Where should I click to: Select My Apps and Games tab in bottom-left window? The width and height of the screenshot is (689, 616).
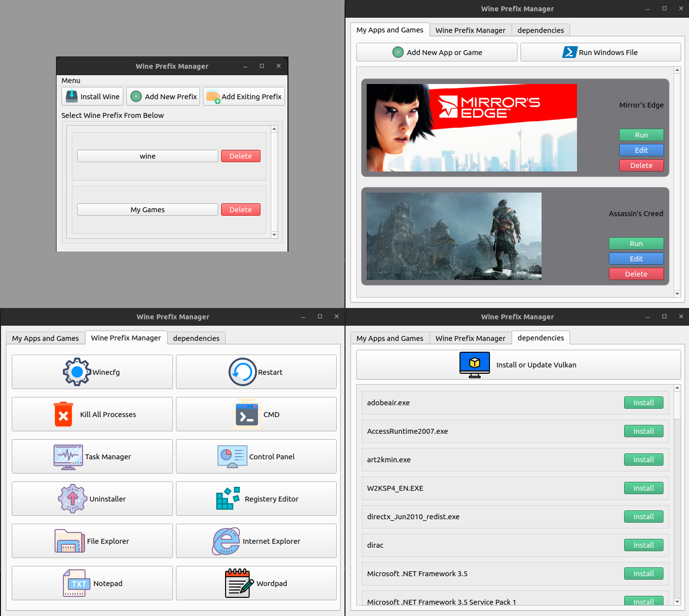coord(45,338)
